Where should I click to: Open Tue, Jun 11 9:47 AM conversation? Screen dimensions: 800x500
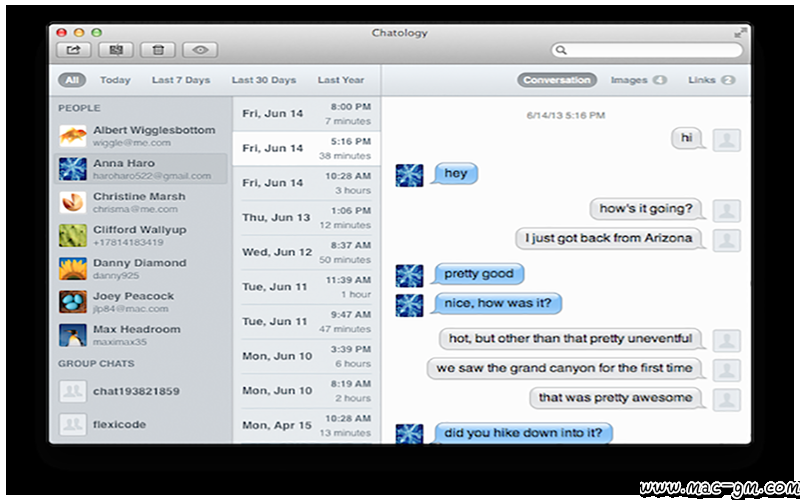coord(307,322)
